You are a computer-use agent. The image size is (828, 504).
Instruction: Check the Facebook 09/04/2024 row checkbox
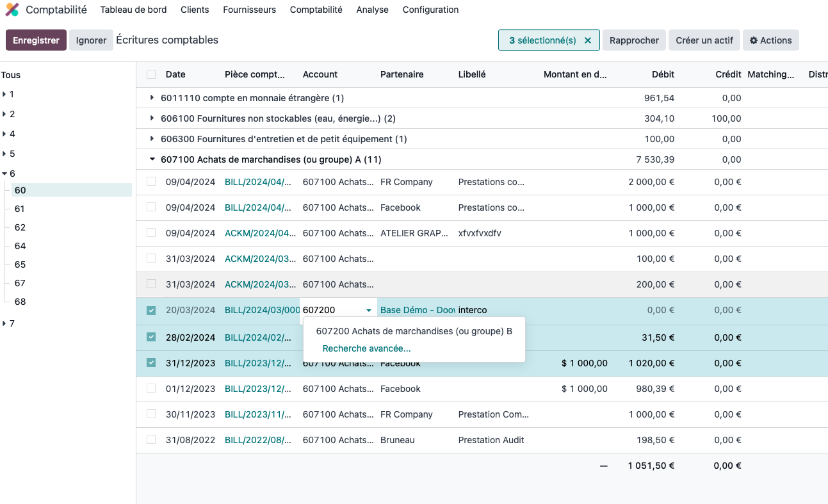pyautogui.click(x=151, y=207)
